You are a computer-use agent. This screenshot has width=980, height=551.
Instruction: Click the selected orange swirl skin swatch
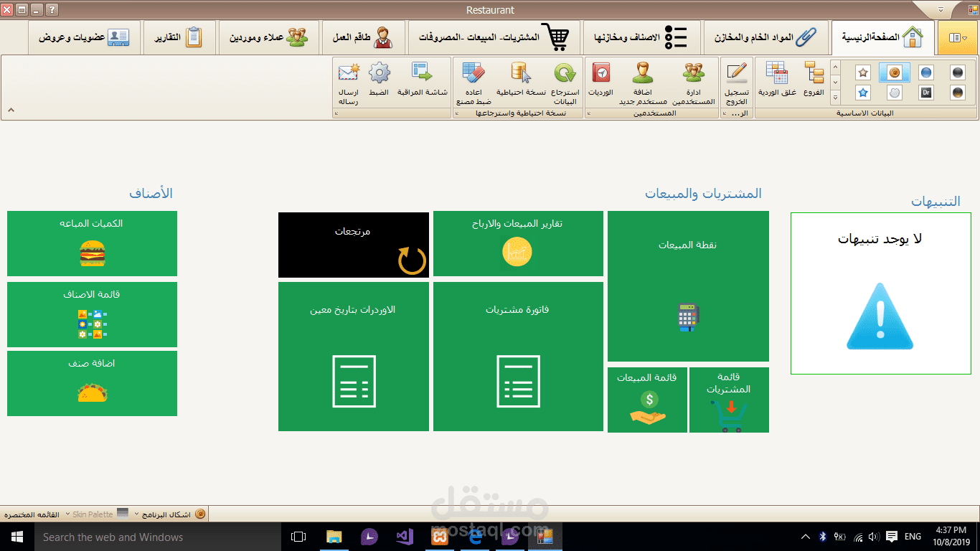point(894,72)
